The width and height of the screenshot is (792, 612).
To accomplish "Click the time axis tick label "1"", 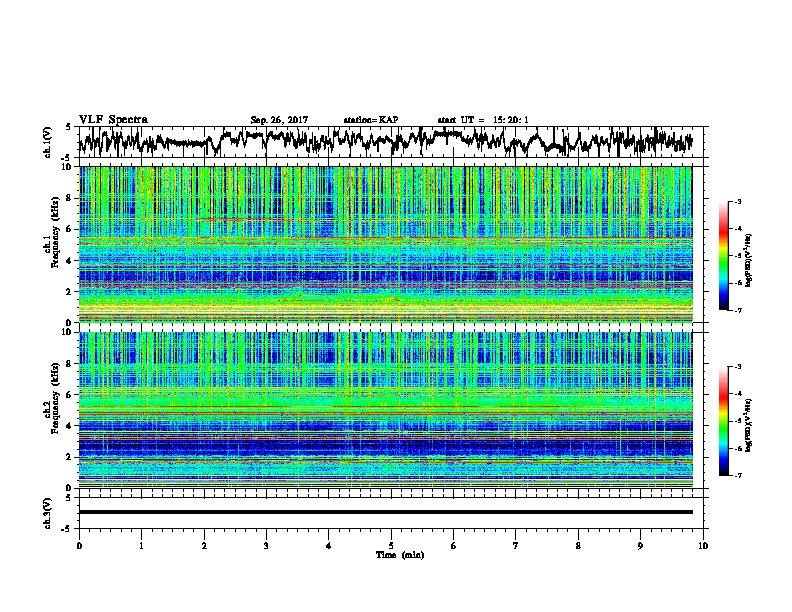I will pyautogui.click(x=141, y=546).
